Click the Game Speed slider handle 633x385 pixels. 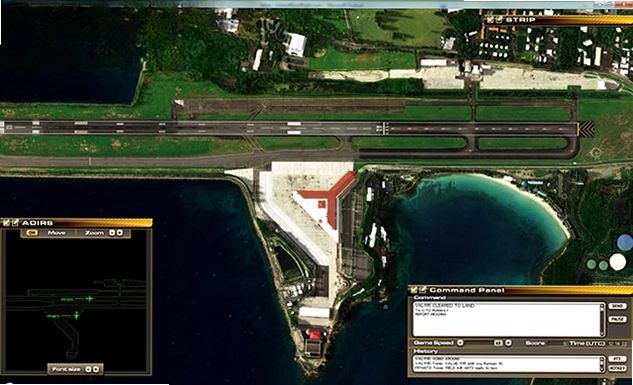[498, 343]
